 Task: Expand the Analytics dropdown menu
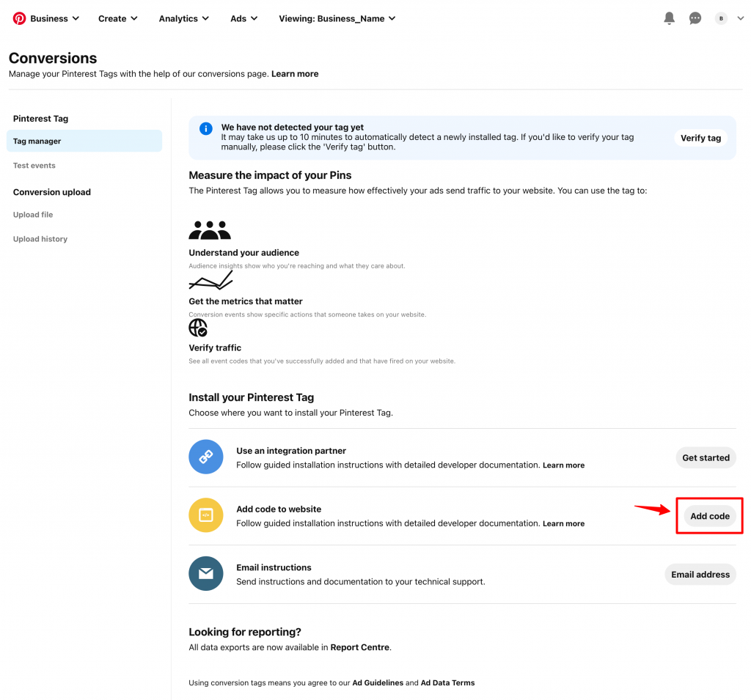(184, 18)
